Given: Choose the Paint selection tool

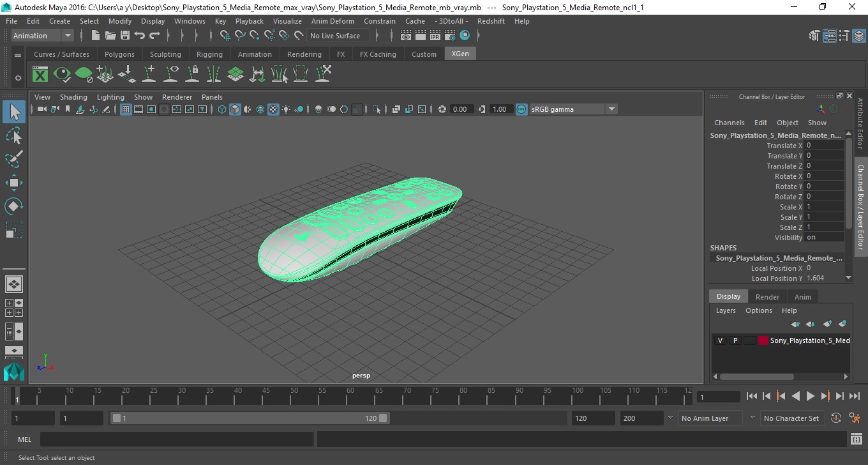Looking at the screenshot, I should [x=14, y=159].
